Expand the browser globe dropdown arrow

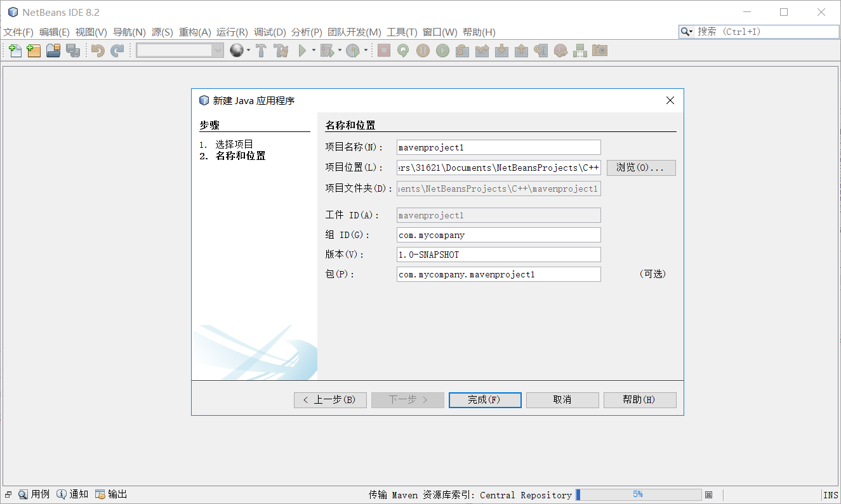tap(248, 51)
